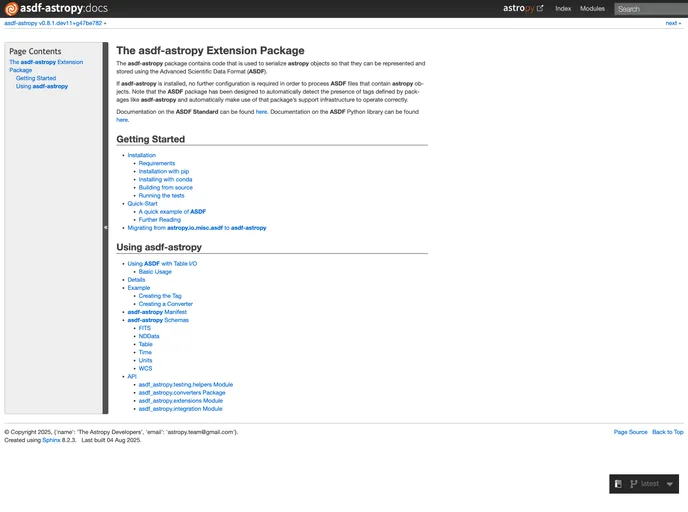This screenshot has width=688, height=512.
Task: Open the Details link
Action: pos(136,279)
